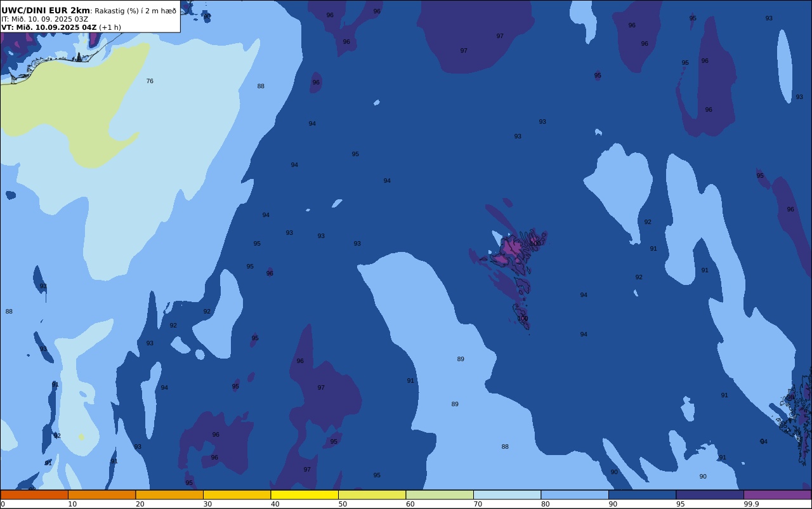Click the '80' legend tick label
This screenshot has height=509, width=812.
point(545,504)
